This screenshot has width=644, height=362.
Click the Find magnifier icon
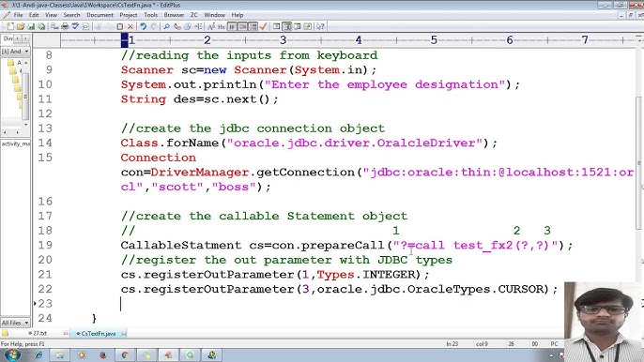pos(166,26)
